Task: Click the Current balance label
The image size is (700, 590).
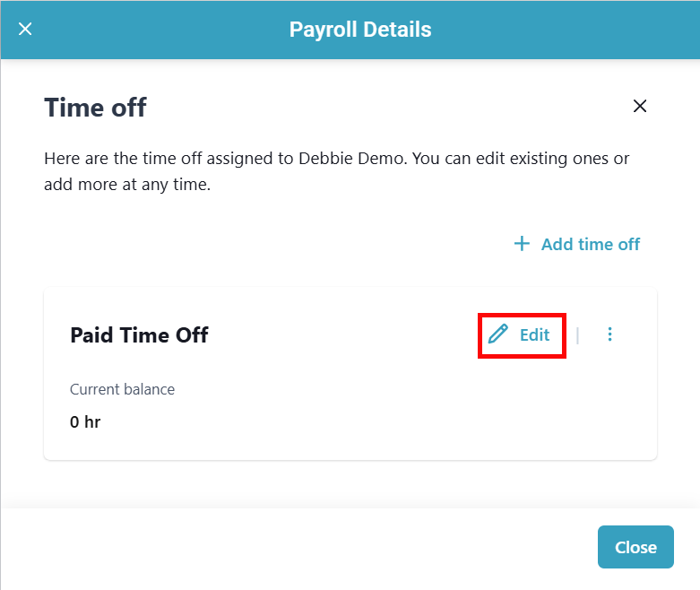Action: tap(122, 389)
